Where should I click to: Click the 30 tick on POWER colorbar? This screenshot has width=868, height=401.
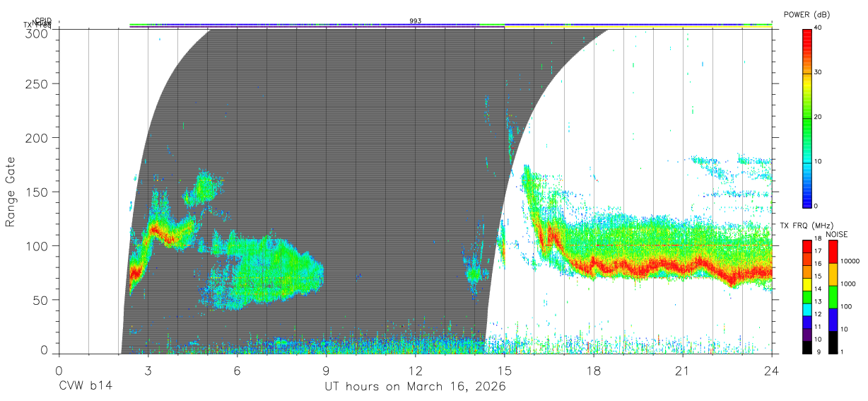(818, 72)
